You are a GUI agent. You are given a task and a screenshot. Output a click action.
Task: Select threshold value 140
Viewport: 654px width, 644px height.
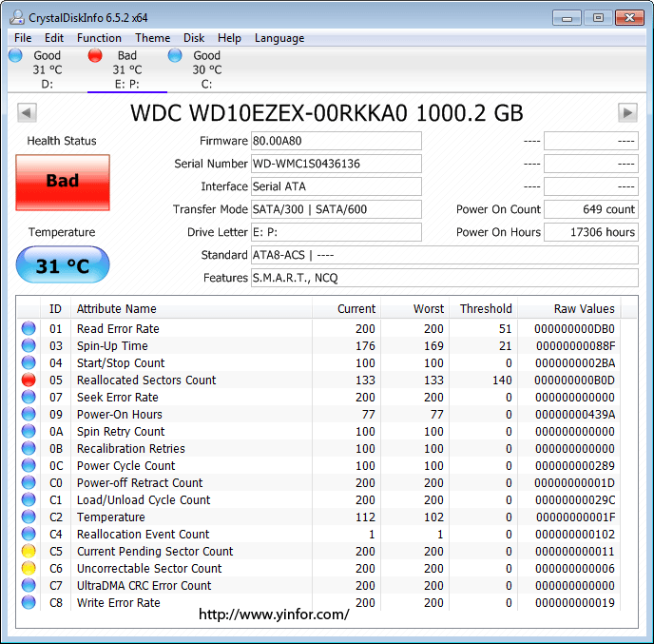pyautogui.click(x=502, y=381)
